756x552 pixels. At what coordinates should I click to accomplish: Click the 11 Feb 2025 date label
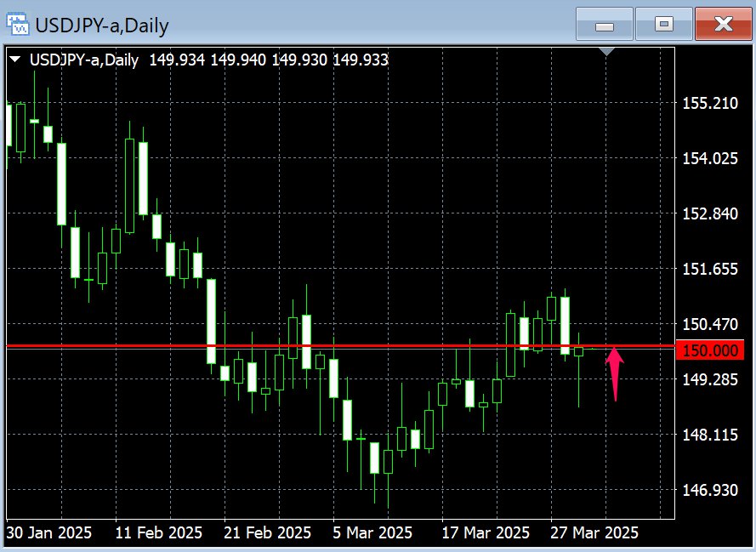tap(159, 532)
